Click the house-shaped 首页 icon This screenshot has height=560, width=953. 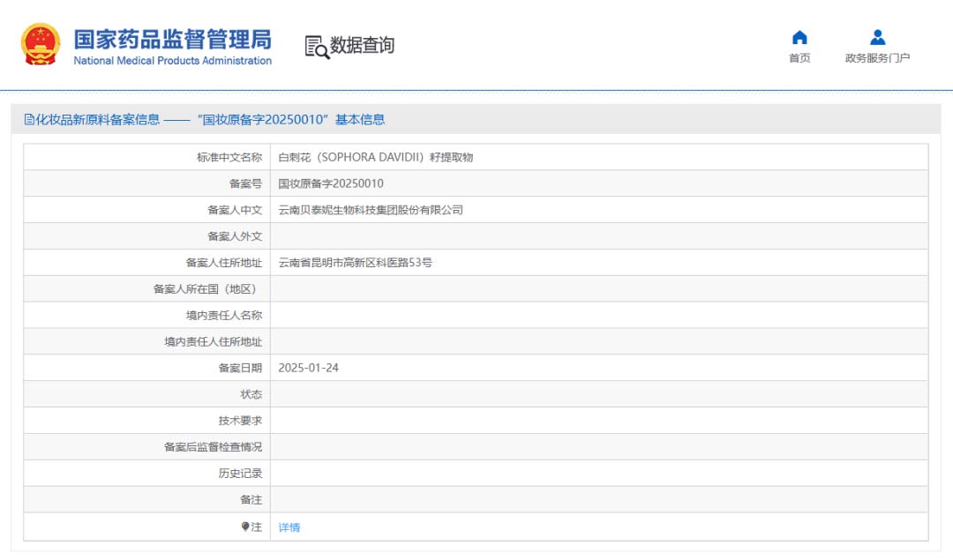(799, 38)
